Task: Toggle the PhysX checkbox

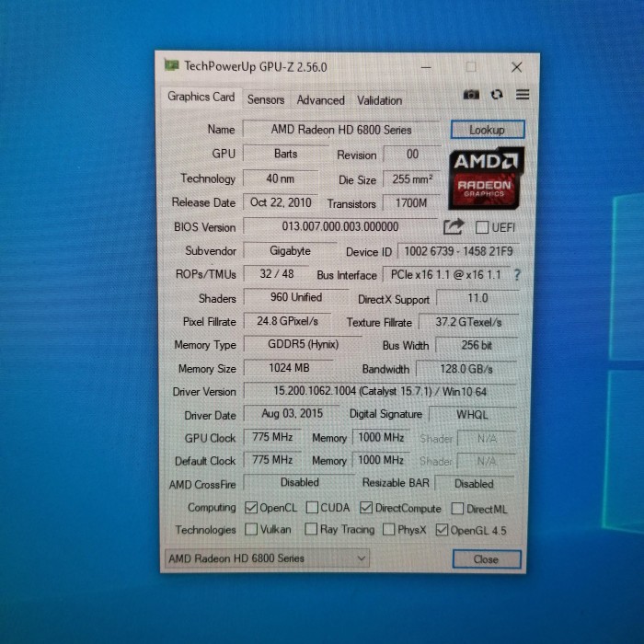Action: 388,529
